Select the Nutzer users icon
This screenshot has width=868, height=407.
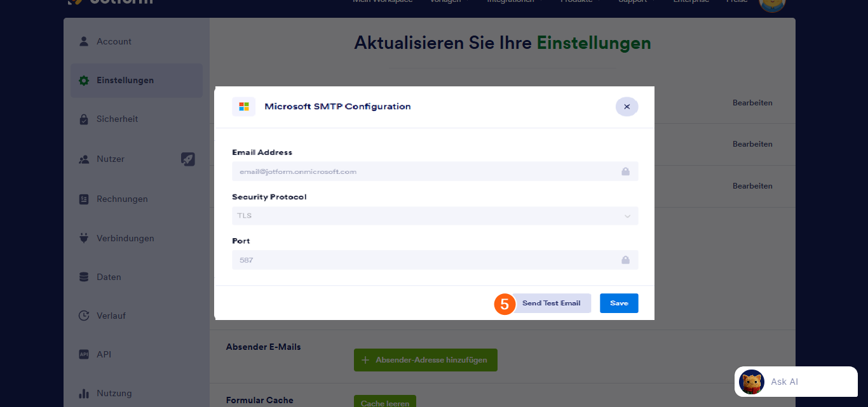point(83,159)
